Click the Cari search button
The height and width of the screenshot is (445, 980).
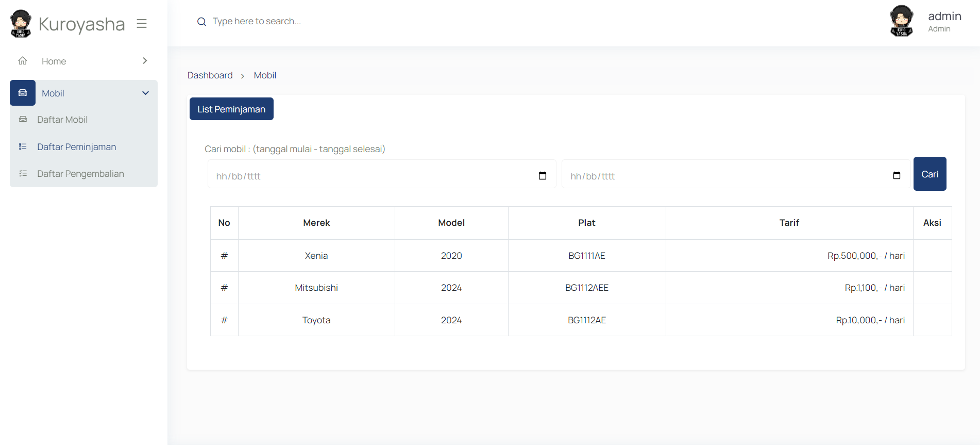pos(930,174)
